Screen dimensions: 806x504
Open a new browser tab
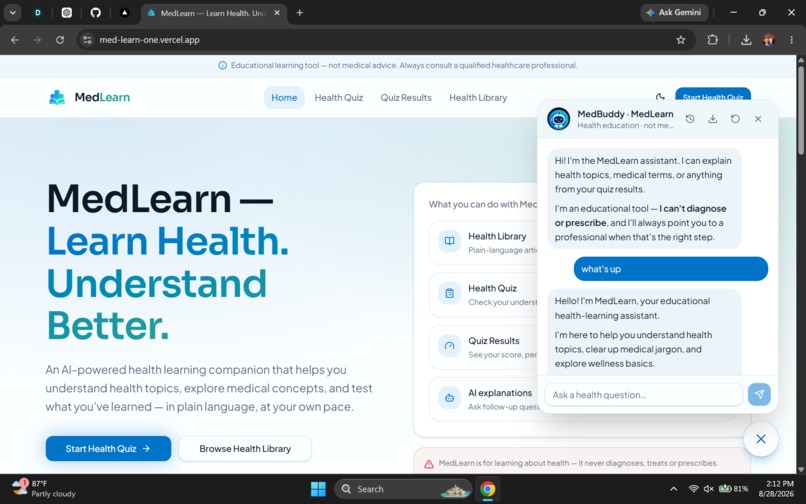[x=300, y=13]
